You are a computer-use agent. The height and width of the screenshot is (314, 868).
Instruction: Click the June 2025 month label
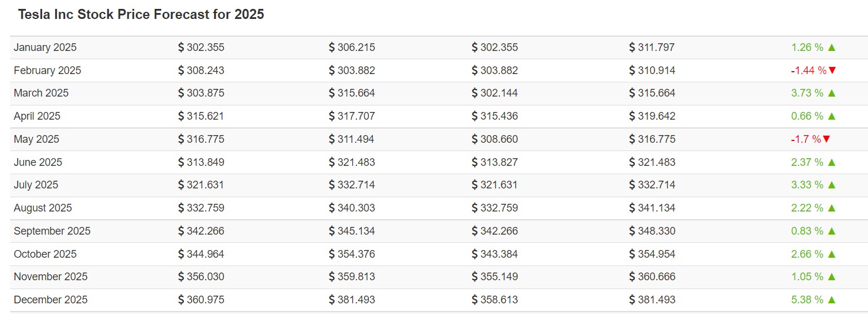[x=38, y=162]
